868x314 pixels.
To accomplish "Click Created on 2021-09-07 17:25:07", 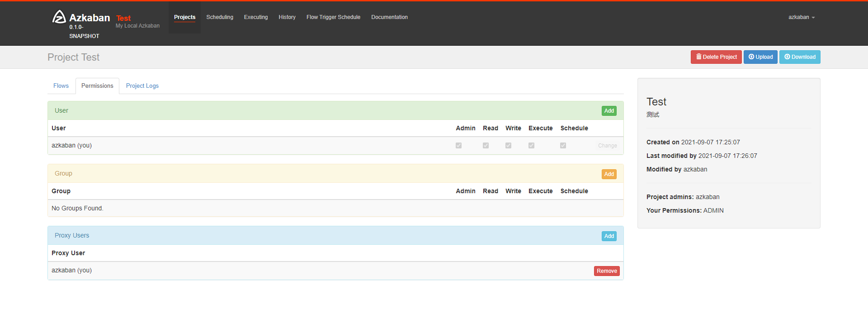I will (693, 142).
